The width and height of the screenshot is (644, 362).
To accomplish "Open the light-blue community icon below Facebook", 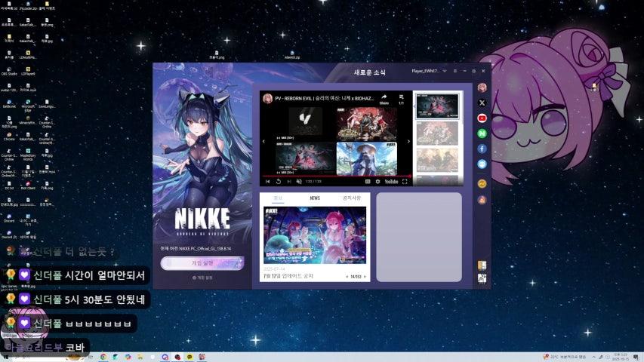I will tap(482, 164).
